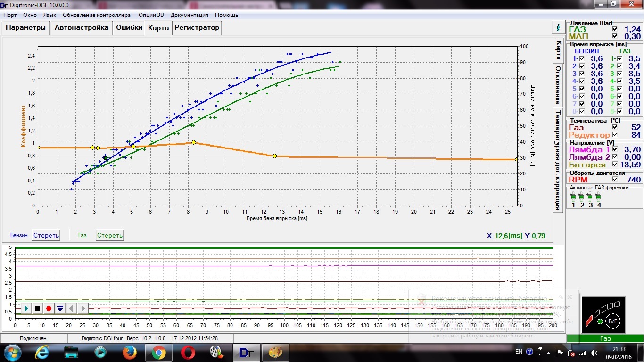The image size is (644, 362).
Task: Open the volume control in the system tray
Action: point(594,353)
